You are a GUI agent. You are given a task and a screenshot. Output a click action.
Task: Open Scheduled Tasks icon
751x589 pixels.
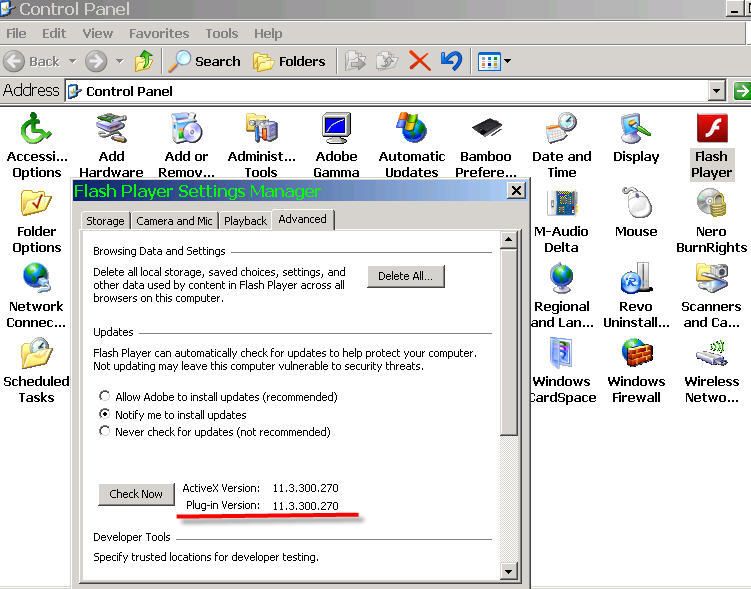pyautogui.click(x=36, y=371)
